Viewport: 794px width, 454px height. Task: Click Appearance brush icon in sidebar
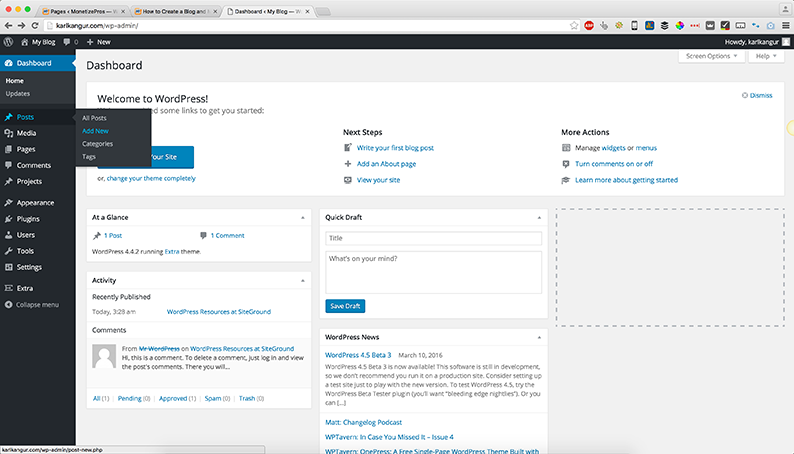pyautogui.click(x=9, y=202)
